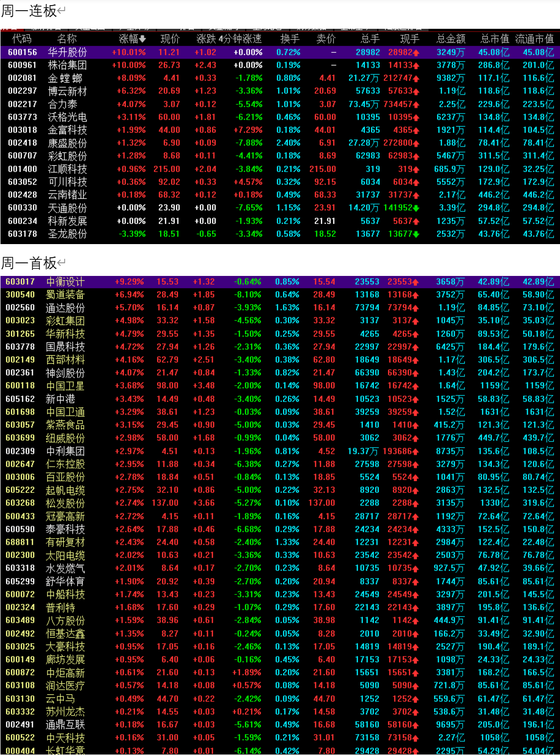560x755 pixels.
Task: Click the 1.33% 换手 value for 有研复材
Action: 288,542
